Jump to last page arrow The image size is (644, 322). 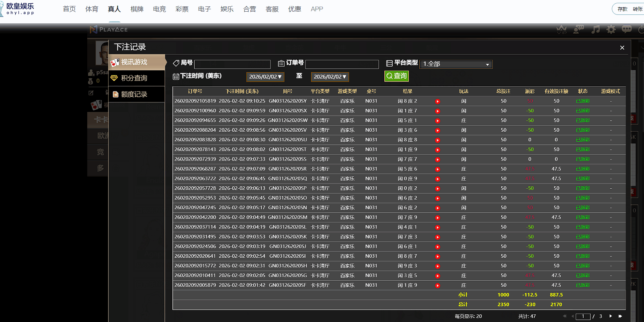pyautogui.click(x=620, y=316)
